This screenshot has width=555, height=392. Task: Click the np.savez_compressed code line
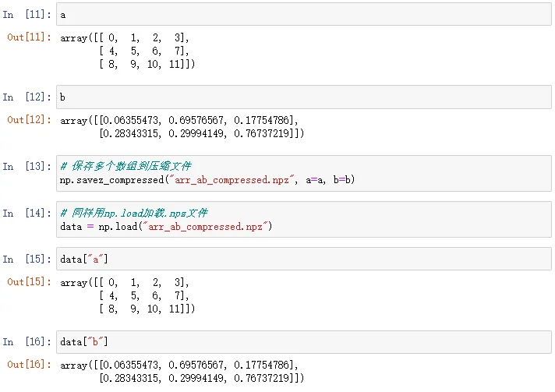pos(207,180)
